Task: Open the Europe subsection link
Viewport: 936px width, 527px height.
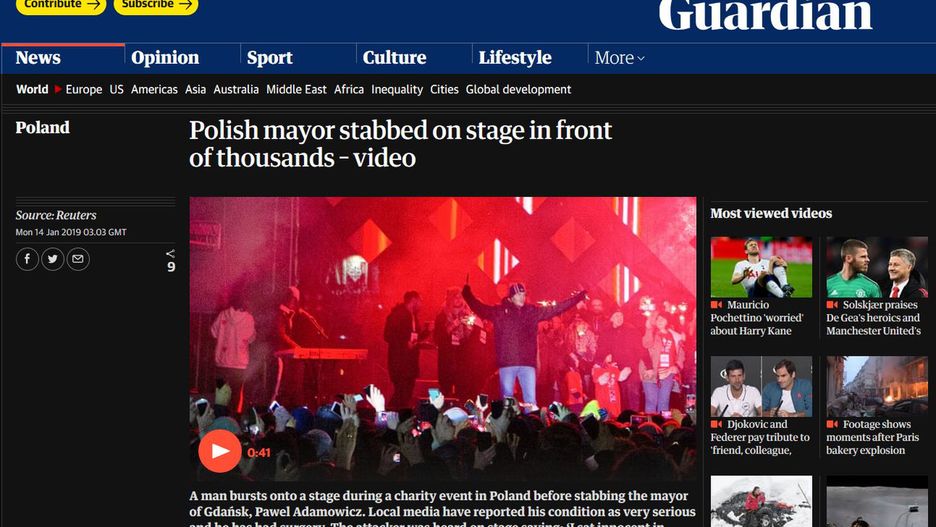Action: [84, 90]
